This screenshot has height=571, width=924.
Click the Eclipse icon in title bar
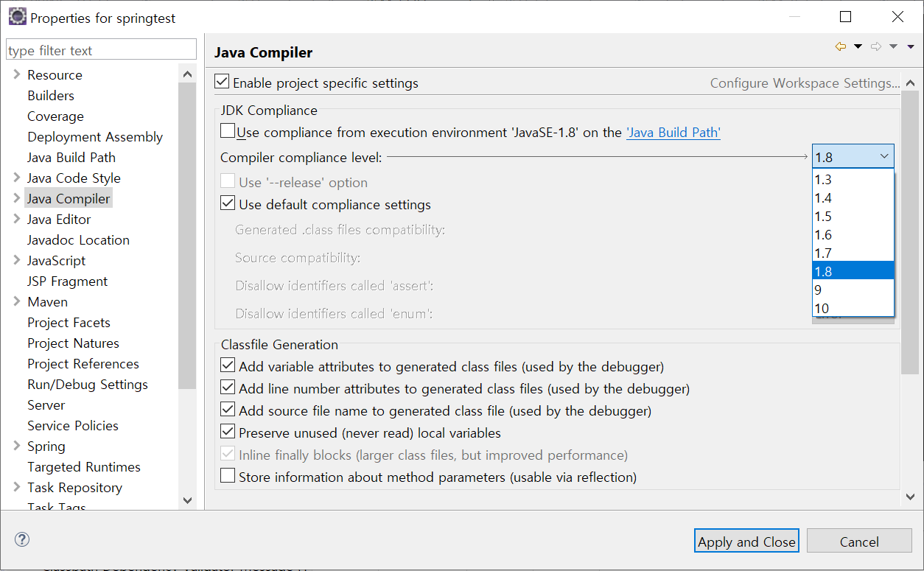tap(16, 16)
